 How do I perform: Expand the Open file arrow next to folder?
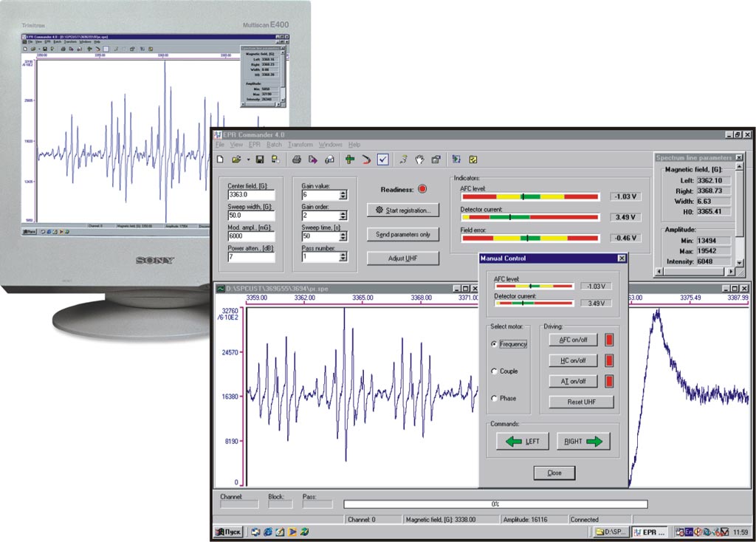click(x=248, y=159)
